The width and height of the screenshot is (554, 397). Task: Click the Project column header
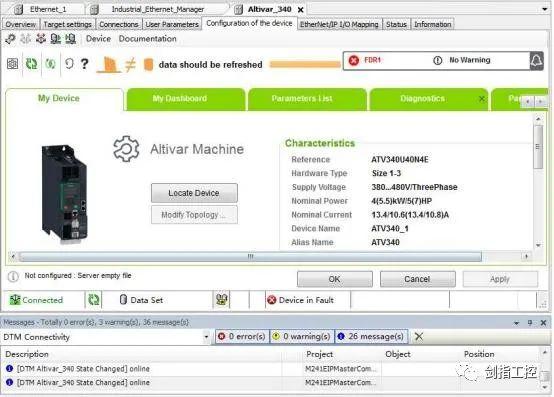click(319, 354)
